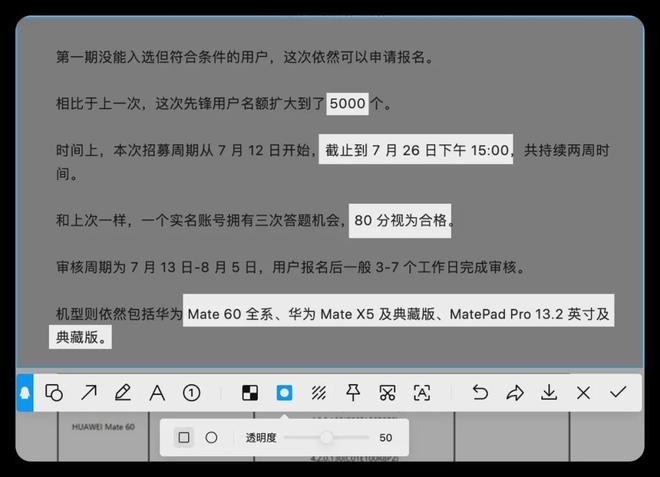Click the line starting 审核周期为 7 月 13 日
Viewport: 660px width, 477px height.
(290, 267)
